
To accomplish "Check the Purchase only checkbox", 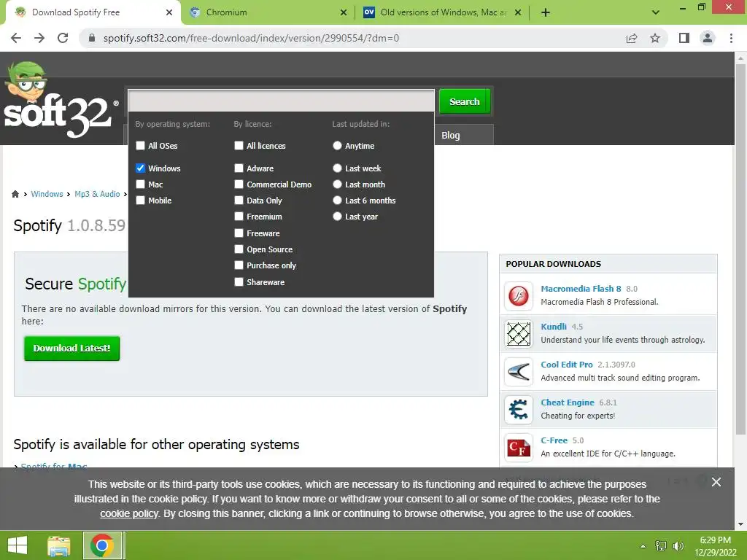I will click(239, 265).
